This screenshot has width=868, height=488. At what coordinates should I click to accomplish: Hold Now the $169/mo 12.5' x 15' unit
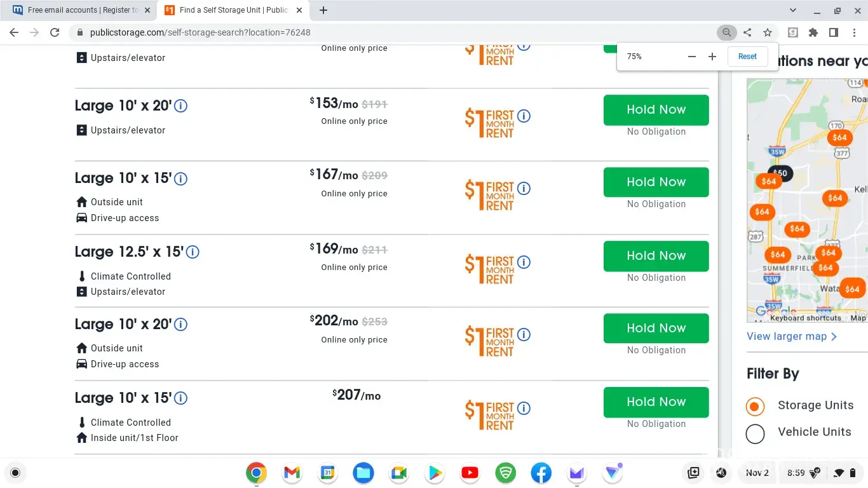coord(656,255)
